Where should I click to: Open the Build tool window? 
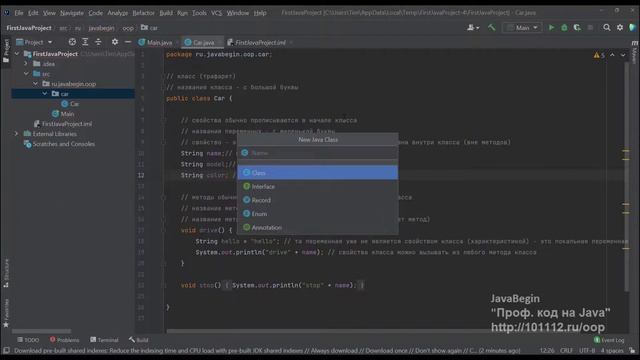(139, 340)
